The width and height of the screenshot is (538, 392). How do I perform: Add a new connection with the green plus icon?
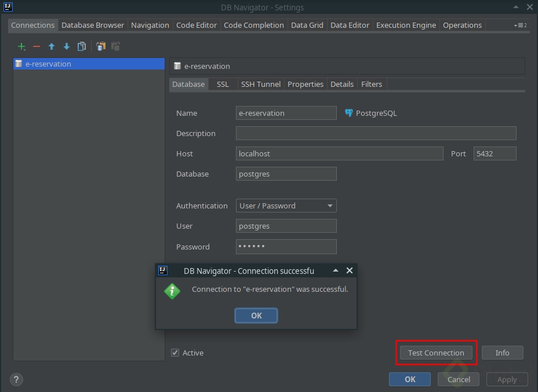tap(21, 46)
